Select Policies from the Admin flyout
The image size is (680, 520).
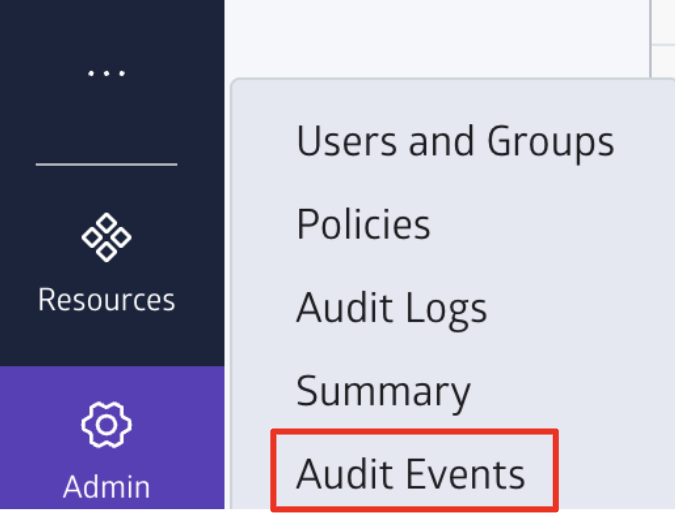363,225
